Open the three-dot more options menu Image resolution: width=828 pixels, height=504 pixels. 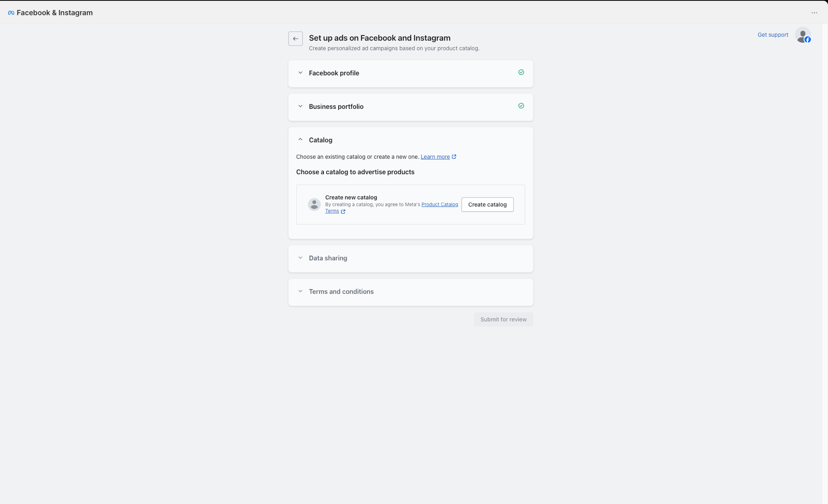(814, 13)
